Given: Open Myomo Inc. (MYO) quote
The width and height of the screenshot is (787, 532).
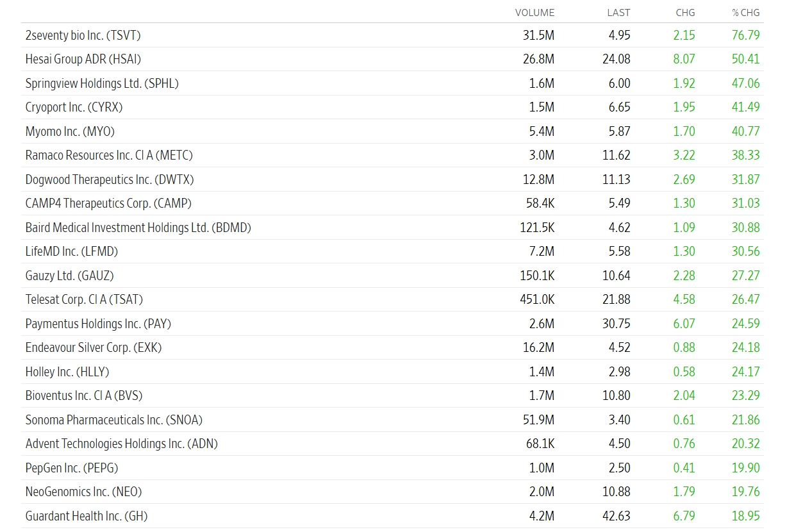Looking at the screenshot, I should [x=70, y=131].
